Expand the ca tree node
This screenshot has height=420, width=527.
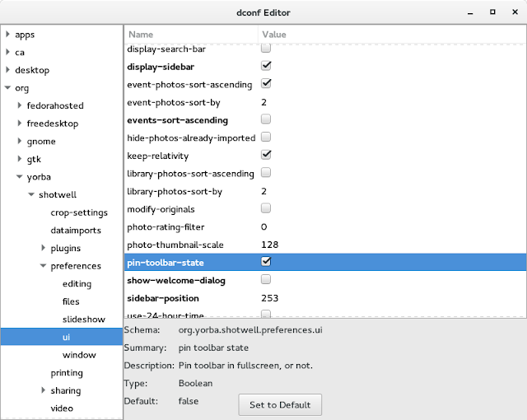pos(7,52)
